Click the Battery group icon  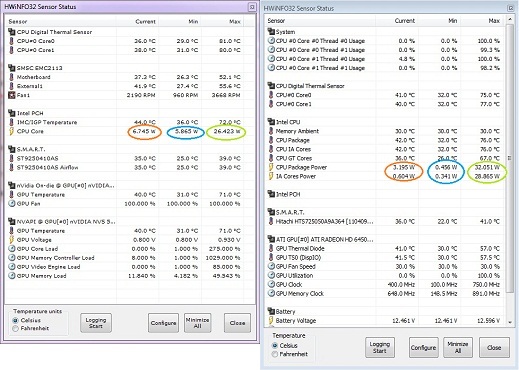click(x=271, y=311)
